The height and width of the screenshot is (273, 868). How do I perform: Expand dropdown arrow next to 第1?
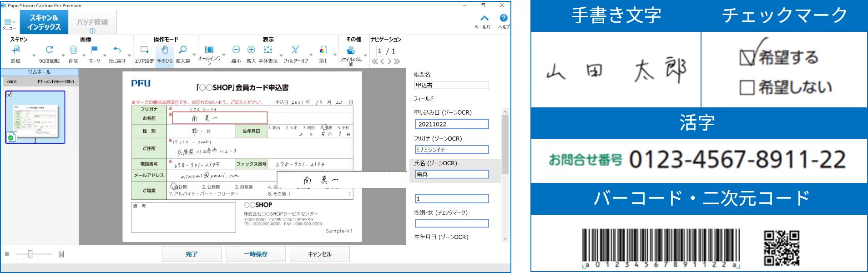335,56
